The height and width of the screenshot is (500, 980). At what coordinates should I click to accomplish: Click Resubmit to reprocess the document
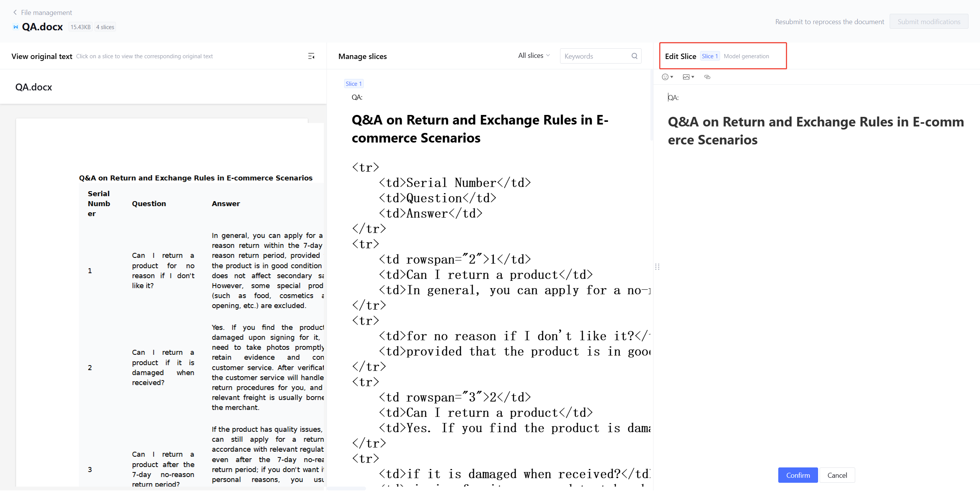[830, 22]
